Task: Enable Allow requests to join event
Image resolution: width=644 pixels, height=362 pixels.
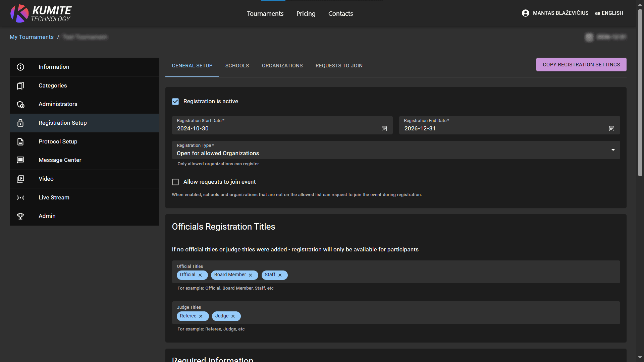Action: pyautogui.click(x=175, y=182)
